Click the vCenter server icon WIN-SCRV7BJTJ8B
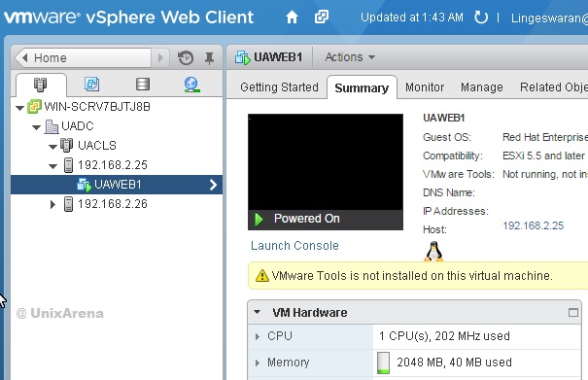The width and height of the screenshot is (588, 380). (34, 107)
